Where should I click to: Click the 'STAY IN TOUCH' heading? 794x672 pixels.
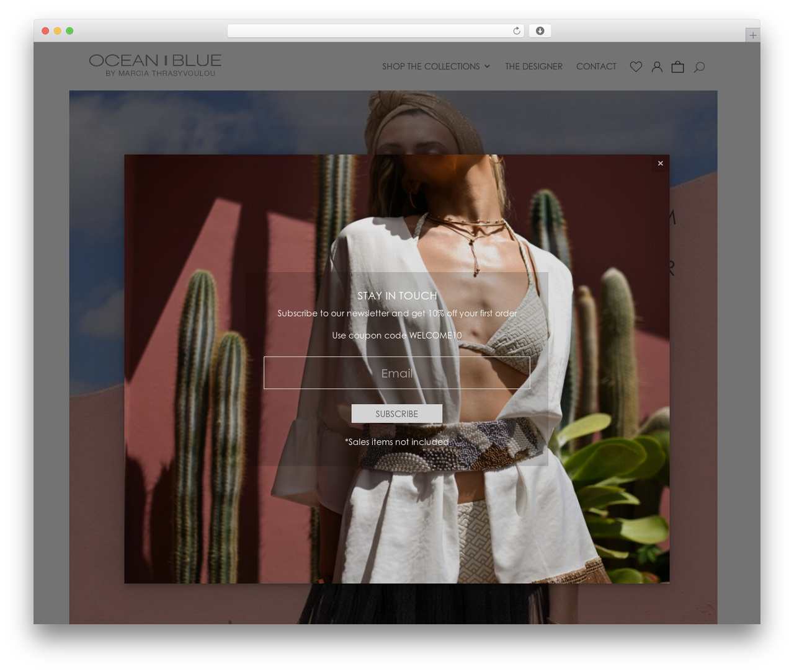(x=397, y=296)
